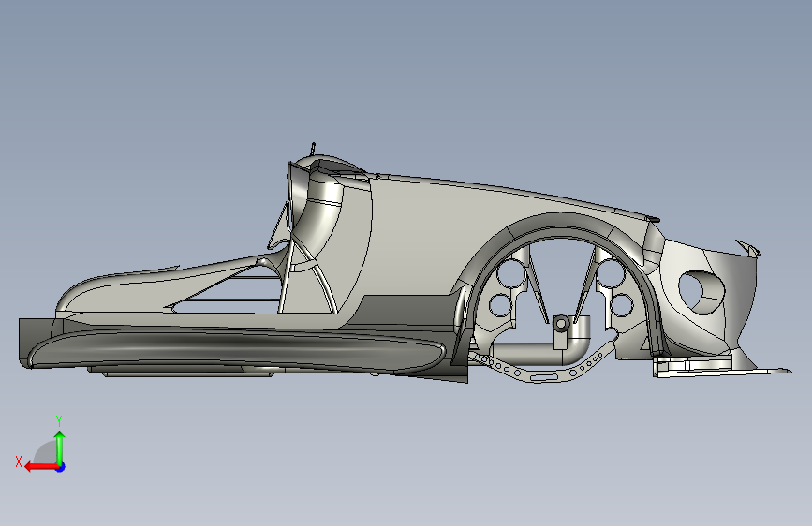The height and width of the screenshot is (526, 812).
Task: Select the dark side skirt panel under the body
Action: point(236,349)
